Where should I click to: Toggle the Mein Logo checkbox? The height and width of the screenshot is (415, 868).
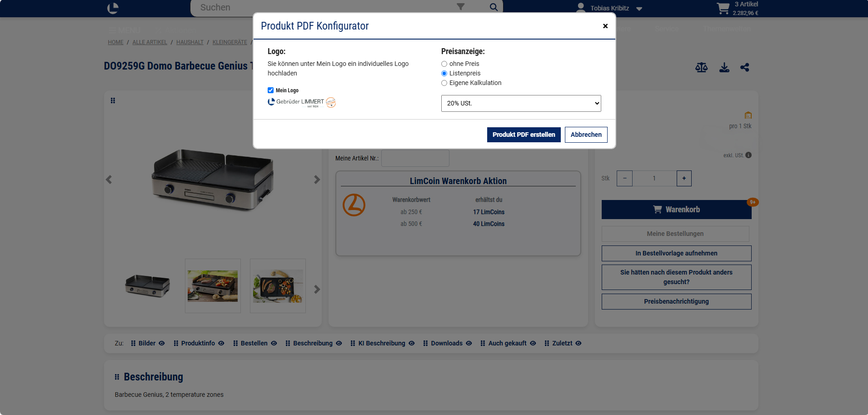point(270,90)
